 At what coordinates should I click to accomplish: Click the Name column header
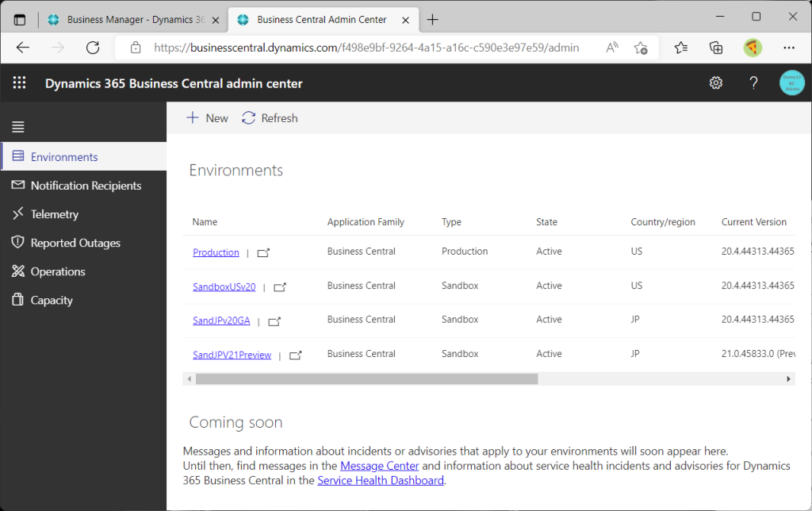[205, 222]
